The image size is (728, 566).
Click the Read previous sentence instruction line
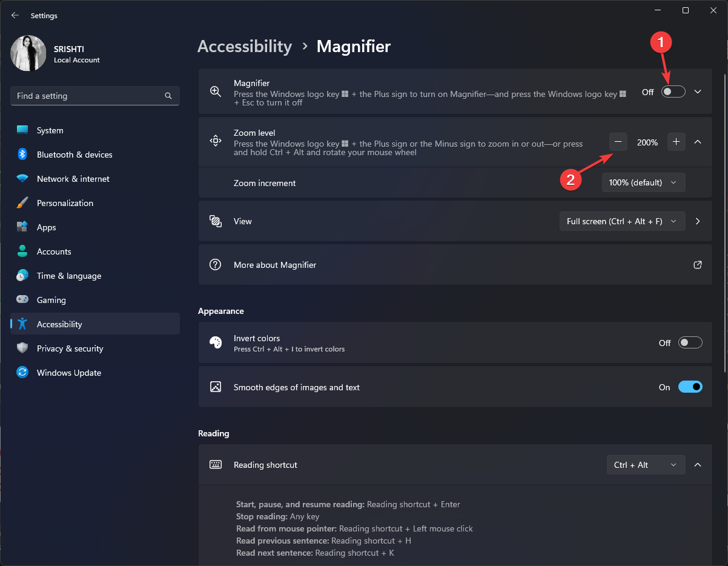(x=323, y=541)
